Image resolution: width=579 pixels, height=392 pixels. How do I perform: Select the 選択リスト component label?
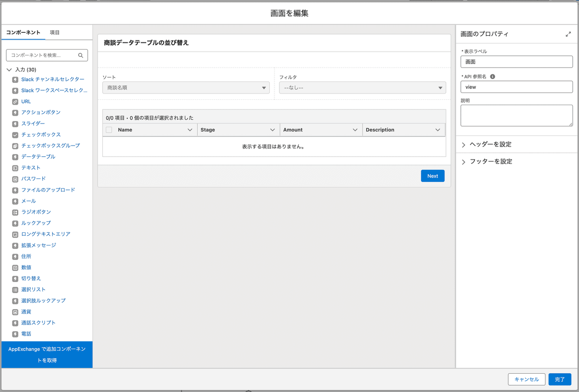tap(33, 290)
